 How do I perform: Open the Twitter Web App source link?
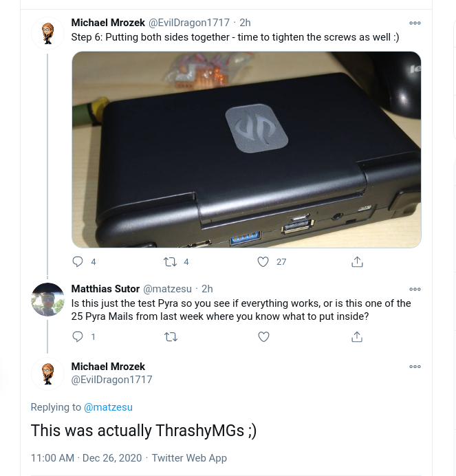coord(189,458)
